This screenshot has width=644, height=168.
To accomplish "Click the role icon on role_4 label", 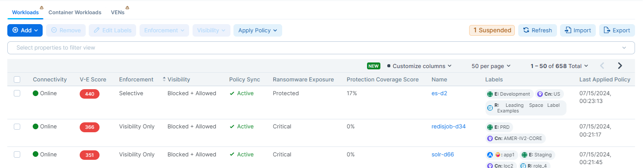I will coord(523,165).
